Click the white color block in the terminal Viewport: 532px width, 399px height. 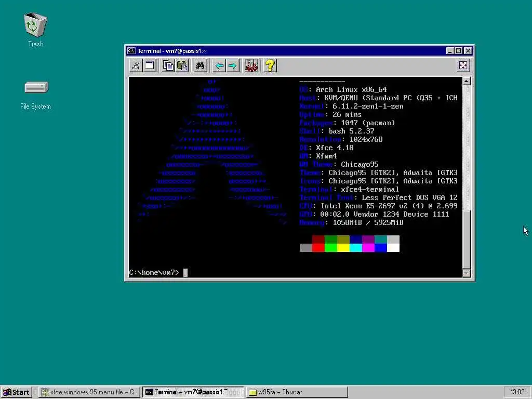tap(393, 248)
